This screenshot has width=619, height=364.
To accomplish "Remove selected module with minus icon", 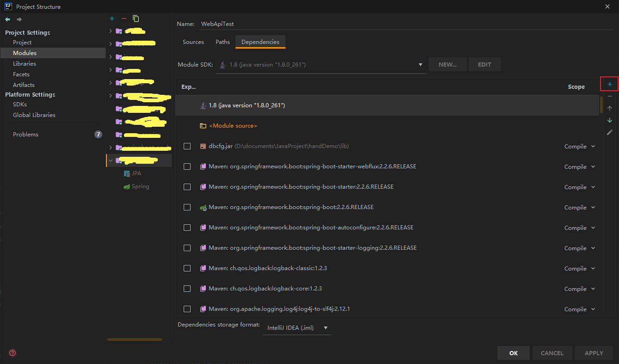I will [124, 19].
